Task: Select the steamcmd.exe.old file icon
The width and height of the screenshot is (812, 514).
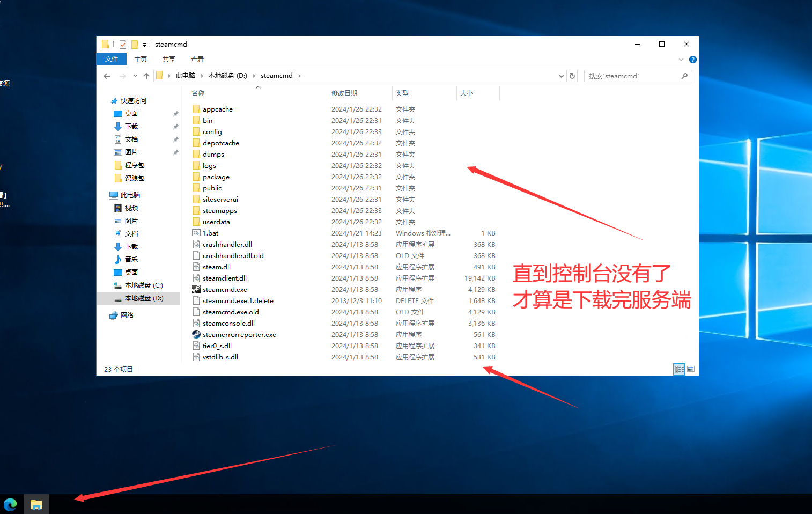Action: pos(196,312)
